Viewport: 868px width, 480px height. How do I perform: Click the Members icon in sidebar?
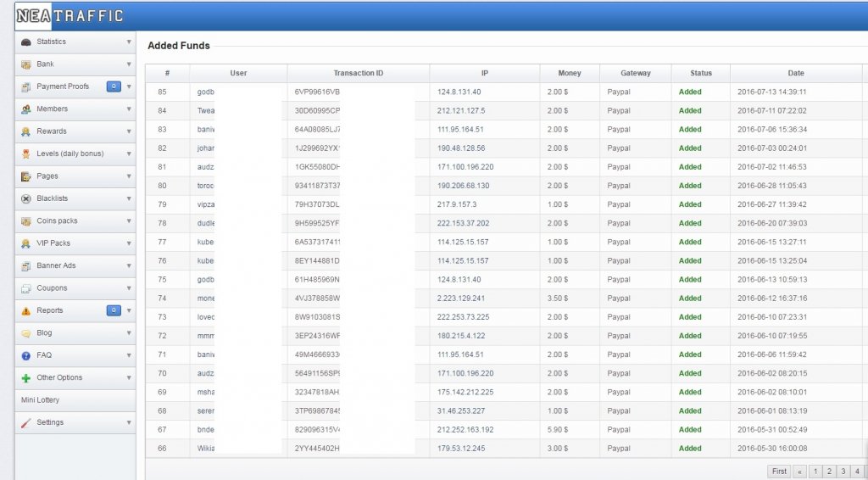point(26,109)
